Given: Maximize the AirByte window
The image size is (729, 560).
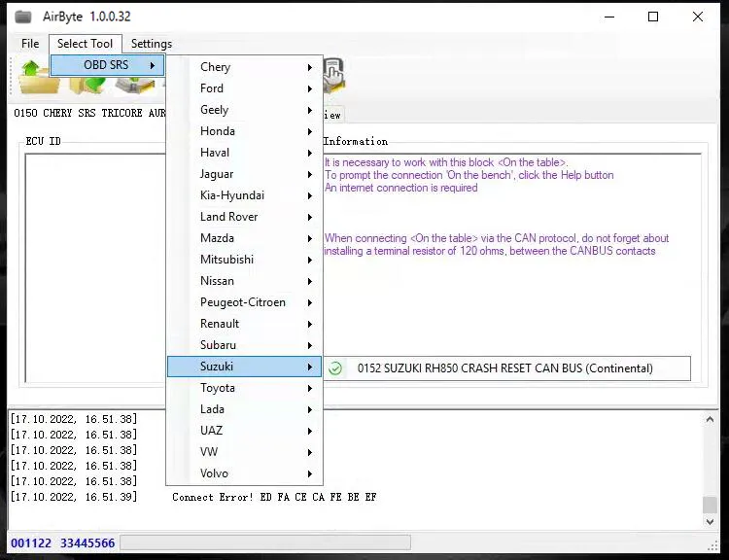Looking at the screenshot, I should click(x=653, y=17).
